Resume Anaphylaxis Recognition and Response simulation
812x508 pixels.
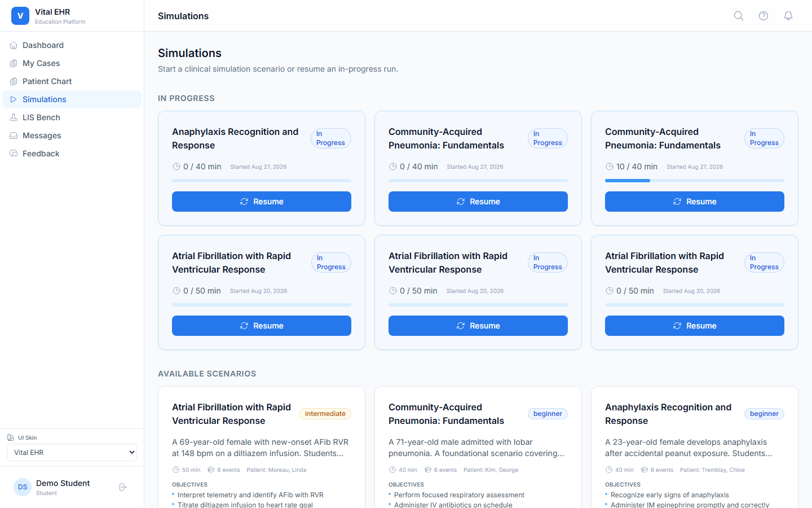coord(262,202)
